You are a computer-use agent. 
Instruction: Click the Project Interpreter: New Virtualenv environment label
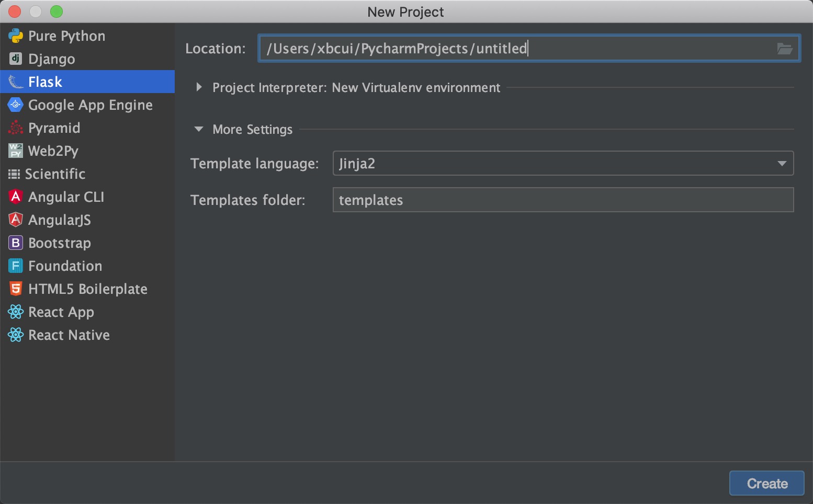[356, 87]
